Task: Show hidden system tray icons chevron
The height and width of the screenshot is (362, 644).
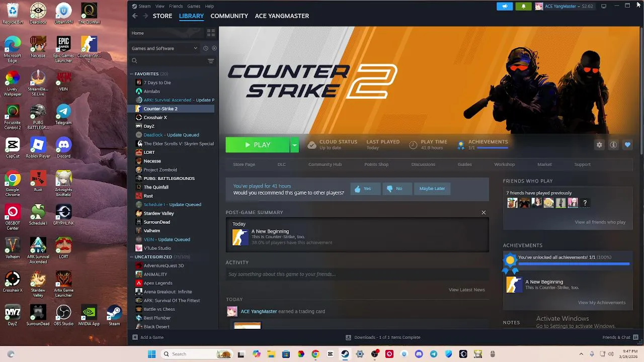Action: tap(581, 354)
